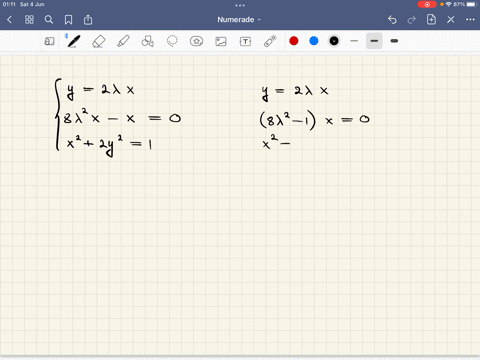Image resolution: width=480 pixels, height=360 pixels.
Task: Open the thumbnails grid view
Action: pos(29,20)
